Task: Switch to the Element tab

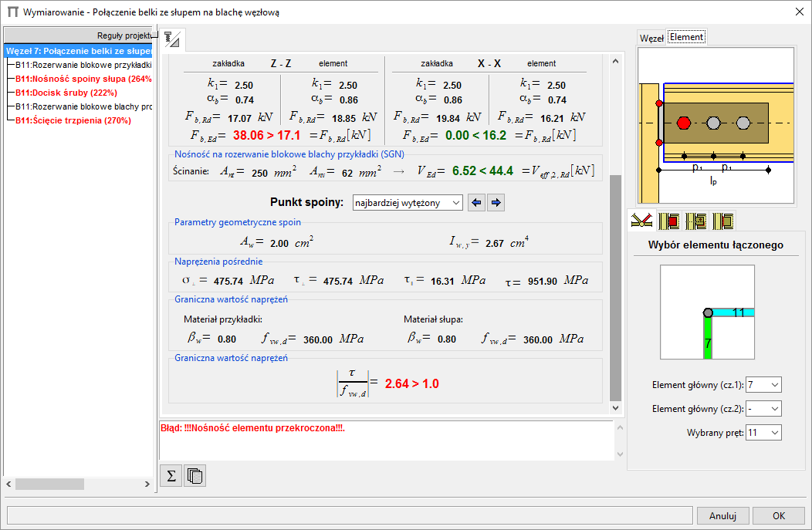Action: tap(686, 37)
